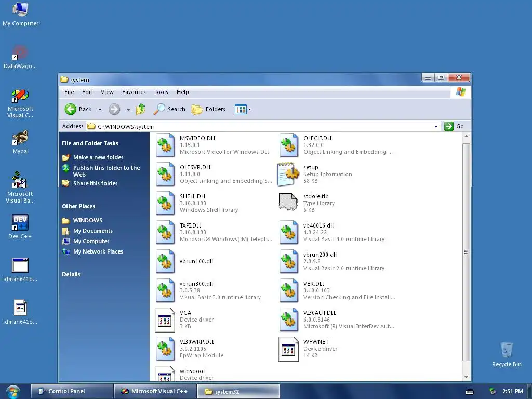
Task: Open My Documents from Other Places
Action: point(92,231)
